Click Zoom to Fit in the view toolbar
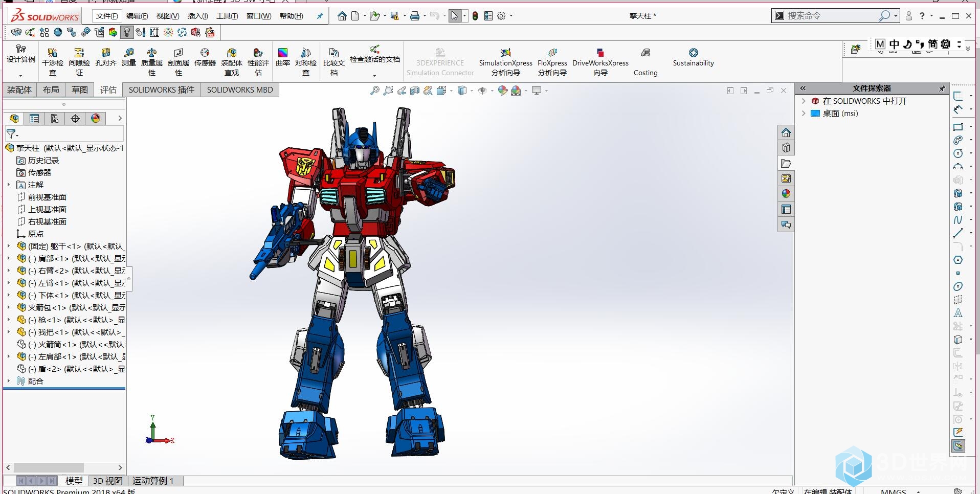Screen dimensions: 980x494 click(x=375, y=91)
